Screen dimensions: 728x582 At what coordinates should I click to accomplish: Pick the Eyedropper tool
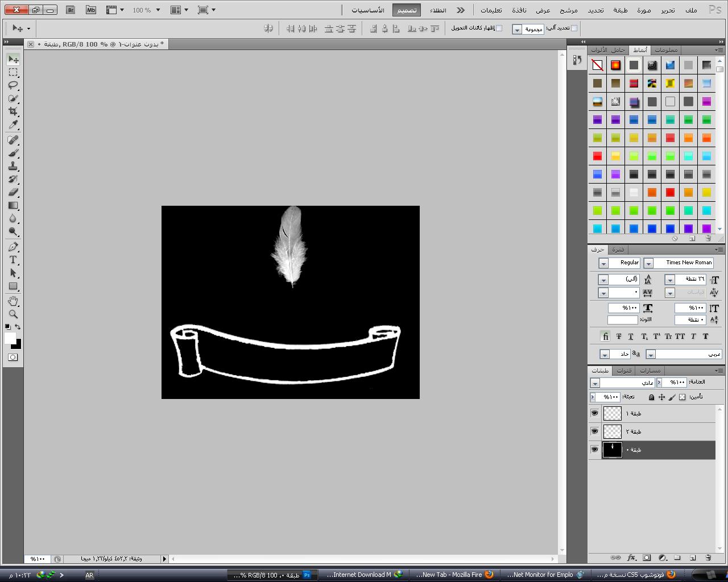click(x=13, y=125)
